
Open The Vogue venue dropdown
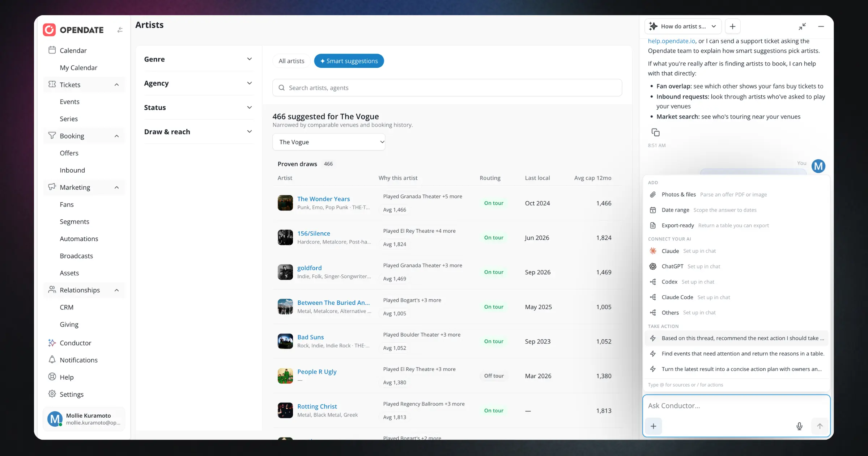point(329,142)
